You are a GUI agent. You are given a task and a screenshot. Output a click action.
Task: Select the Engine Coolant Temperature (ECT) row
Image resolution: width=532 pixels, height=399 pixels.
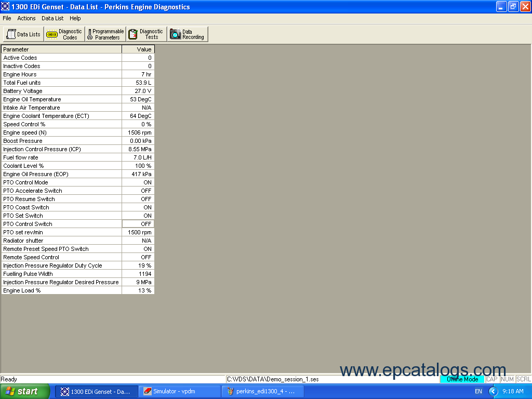pos(78,116)
